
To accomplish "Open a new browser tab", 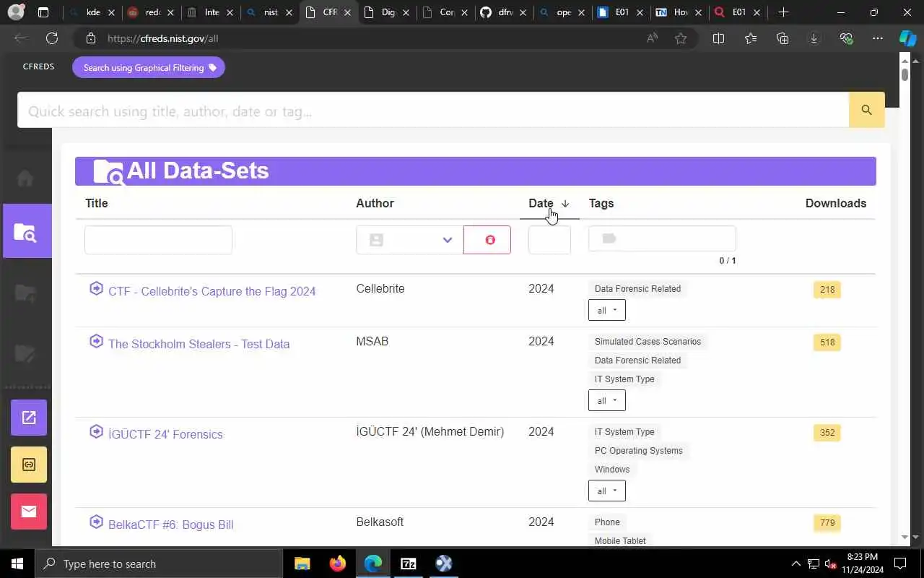I will pos(783,12).
